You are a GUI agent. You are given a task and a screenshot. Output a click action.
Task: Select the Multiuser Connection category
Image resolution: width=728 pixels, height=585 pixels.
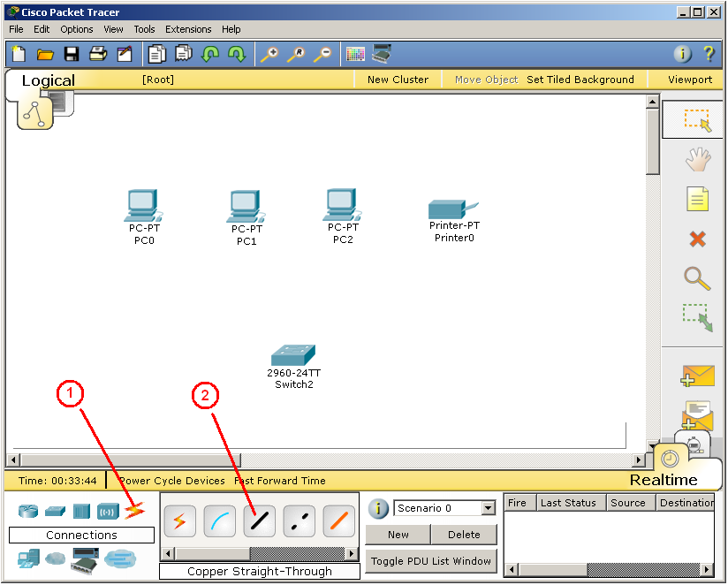click(x=120, y=558)
